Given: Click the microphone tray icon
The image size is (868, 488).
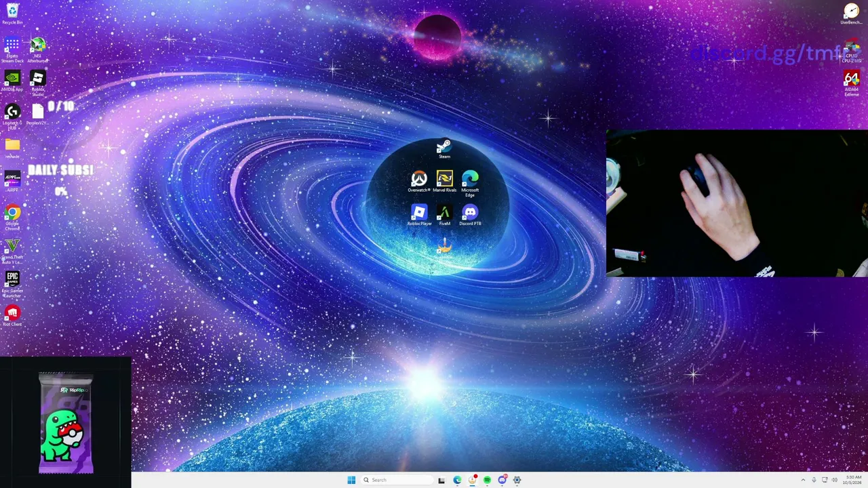Looking at the screenshot, I should coord(814,480).
